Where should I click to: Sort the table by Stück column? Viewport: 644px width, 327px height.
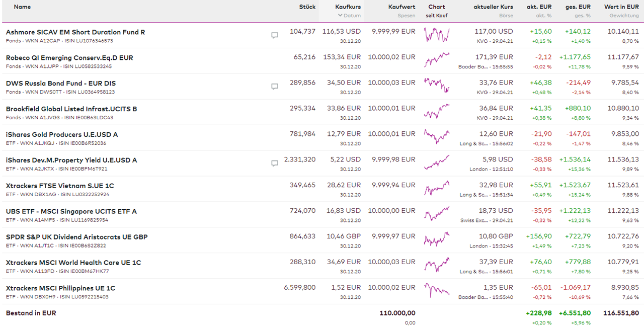pos(307,7)
